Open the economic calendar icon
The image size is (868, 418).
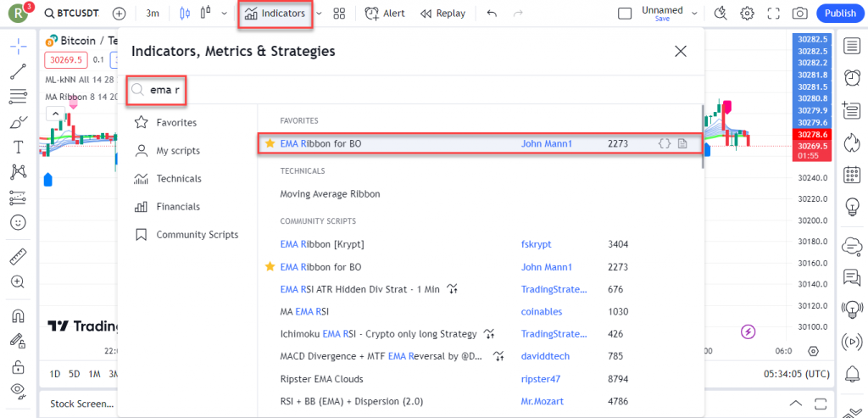click(851, 175)
